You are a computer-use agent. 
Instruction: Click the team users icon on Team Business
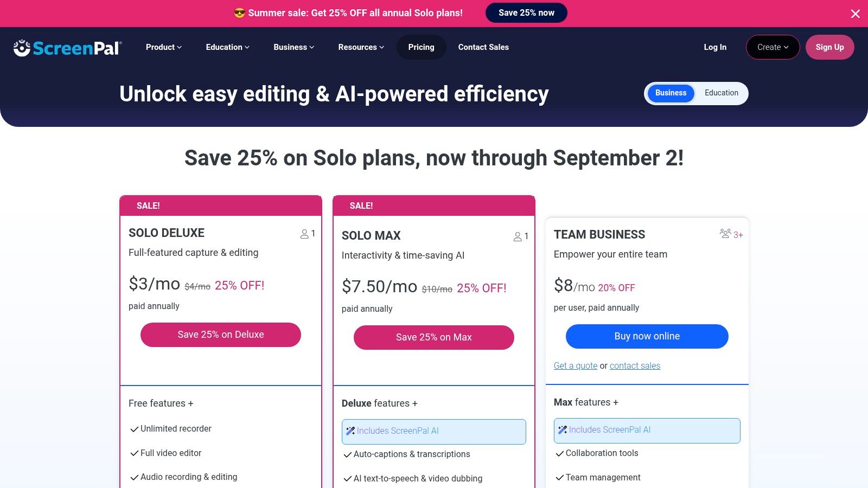[725, 234]
